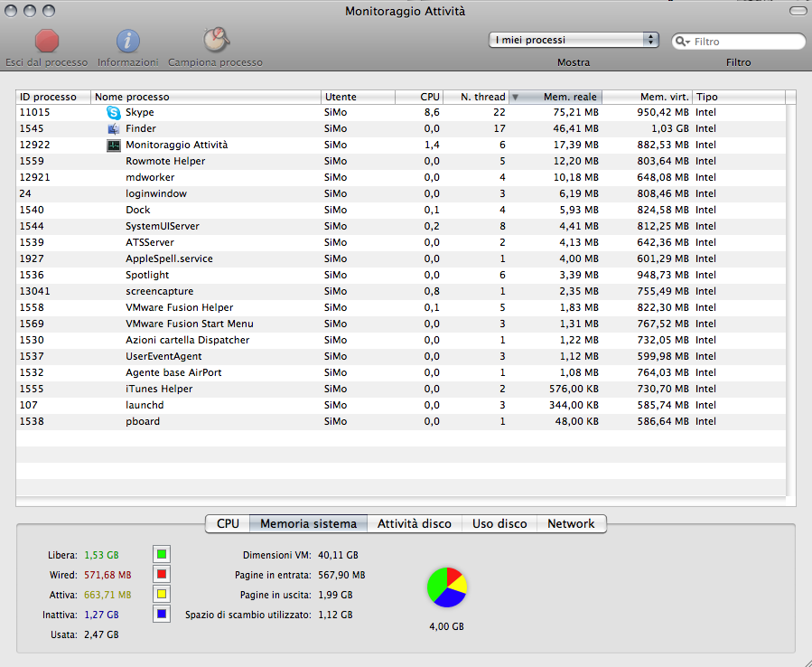This screenshot has height=667, width=812.
Task: Select the Finder process row name
Action: point(140,128)
